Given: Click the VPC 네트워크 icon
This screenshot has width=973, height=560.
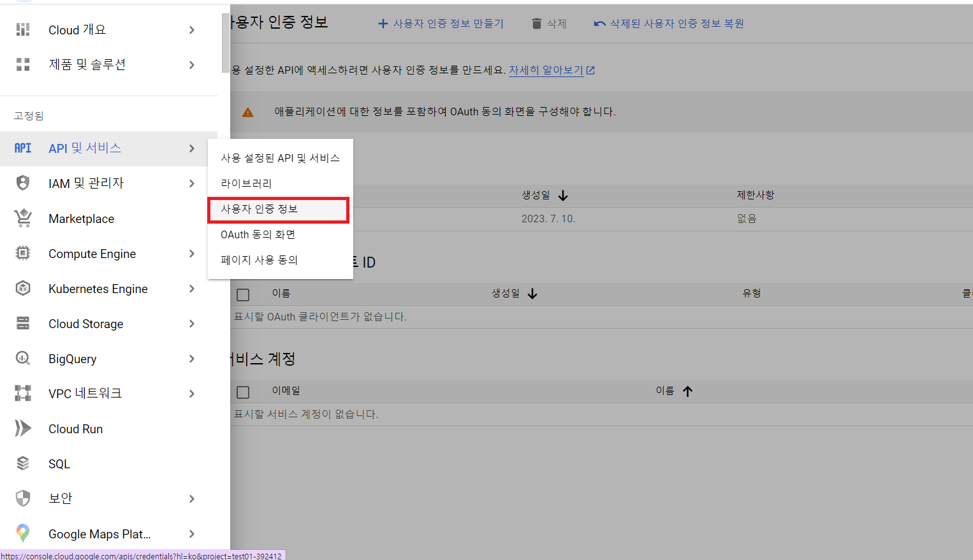Looking at the screenshot, I should 23,393.
